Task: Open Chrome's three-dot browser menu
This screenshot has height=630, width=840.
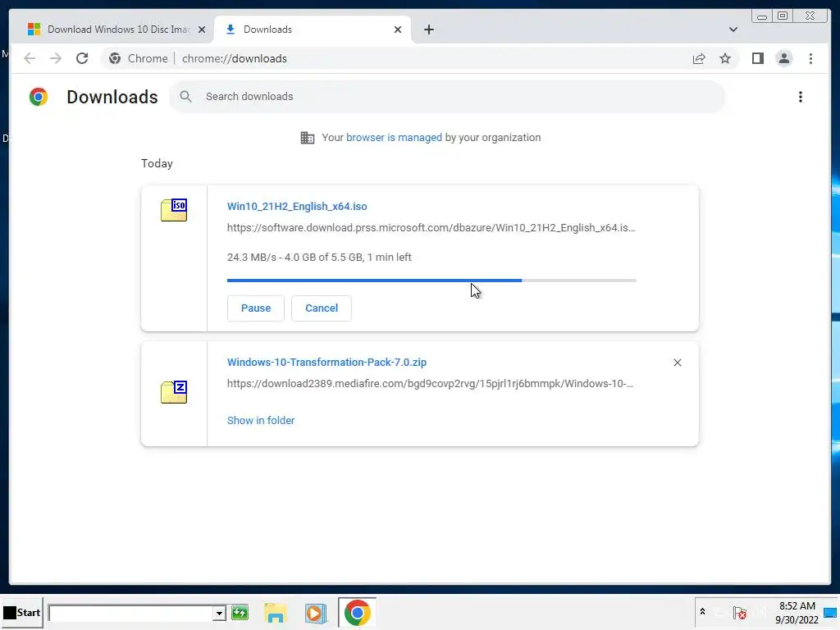Action: (810, 58)
